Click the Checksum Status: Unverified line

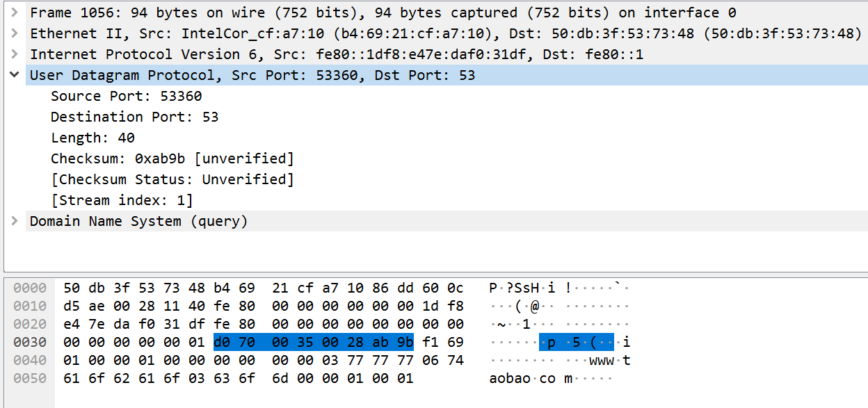tap(172, 179)
